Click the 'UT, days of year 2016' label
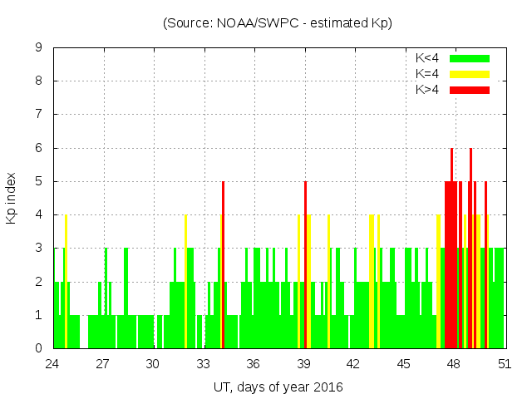 click(x=277, y=387)
